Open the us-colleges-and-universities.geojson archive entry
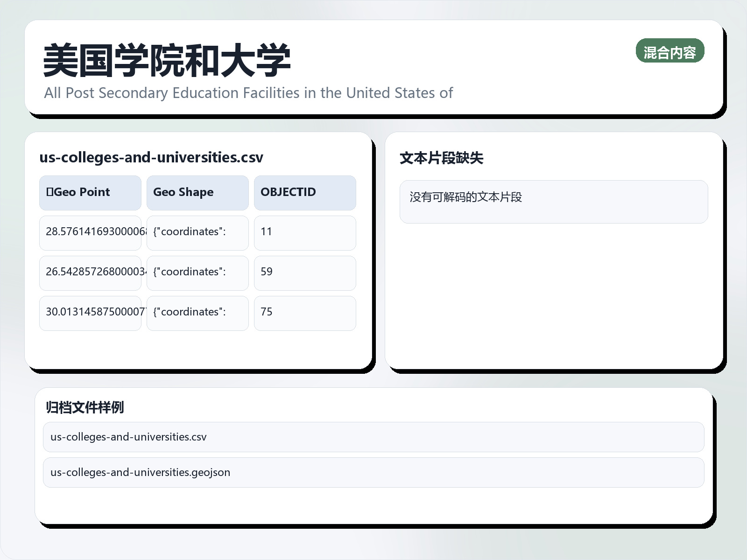747x560 pixels. (x=373, y=472)
